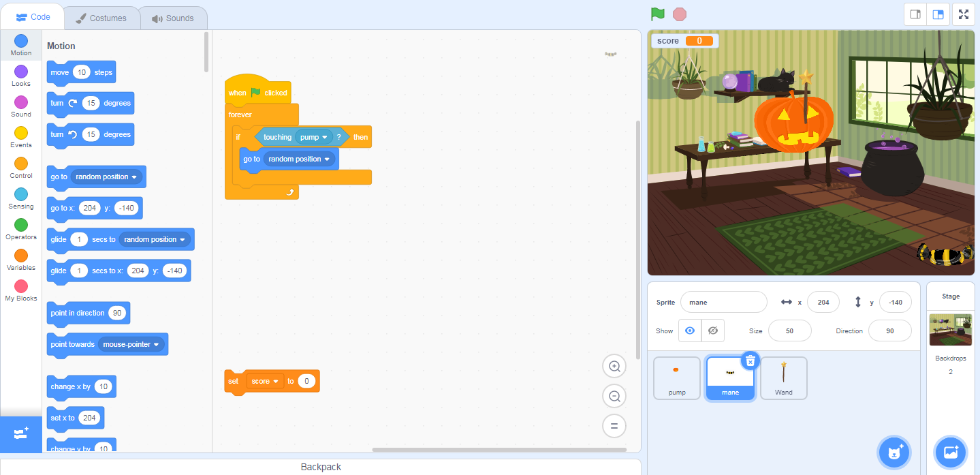This screenshot has width=980, height=475.
Task: Select the Operators block category
Action: click(x=21, y=230)
